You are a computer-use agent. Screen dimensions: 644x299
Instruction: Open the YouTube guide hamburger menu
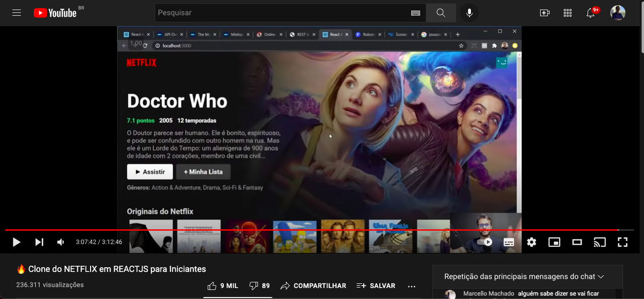17,13
